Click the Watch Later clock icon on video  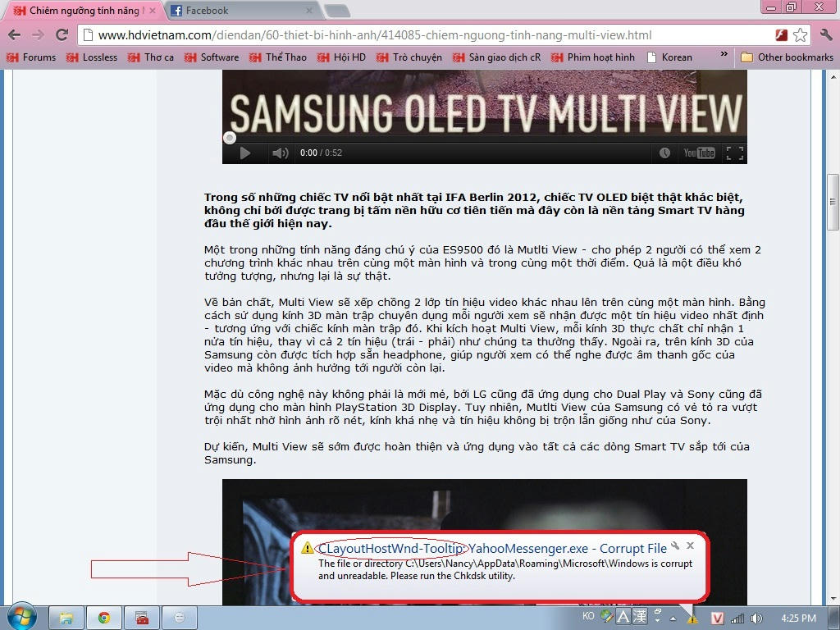(x=664, y=153)
